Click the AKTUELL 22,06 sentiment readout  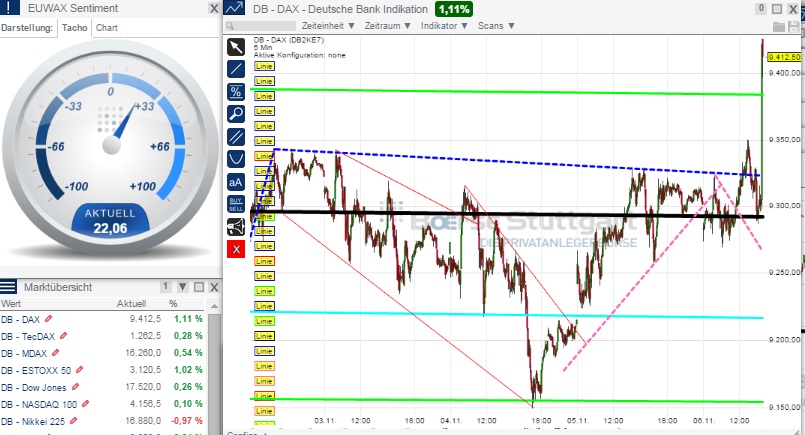click(110, 221)
